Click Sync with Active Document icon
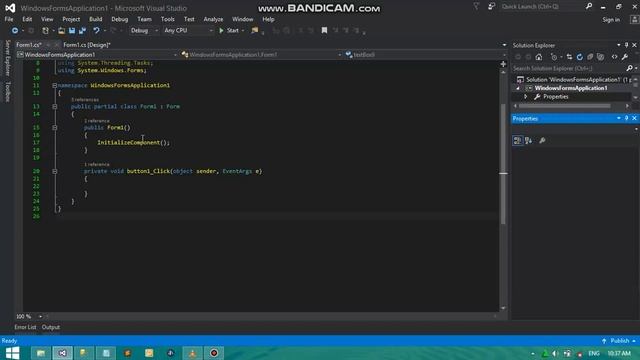 (x=569, y=57)
